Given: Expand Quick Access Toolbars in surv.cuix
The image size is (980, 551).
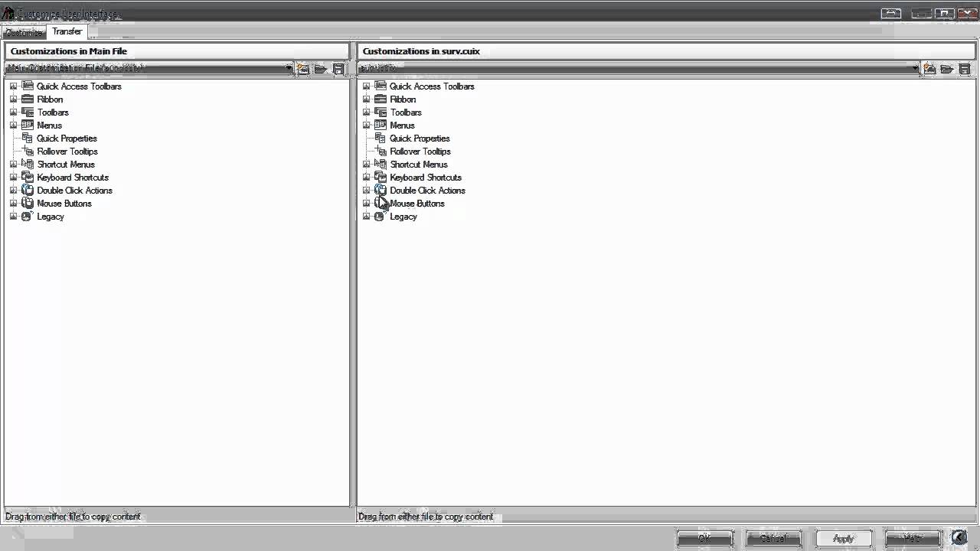Looking at the screenshot, I should (x=366, y=86).
